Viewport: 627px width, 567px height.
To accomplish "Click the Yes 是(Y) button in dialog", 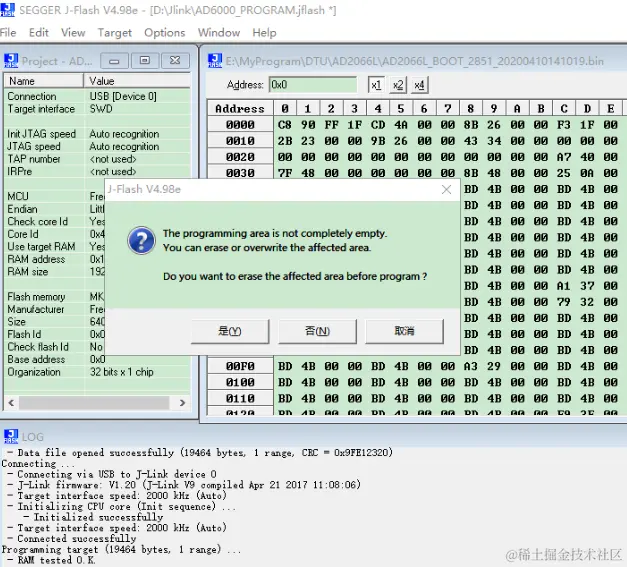I will coord(230,331).
